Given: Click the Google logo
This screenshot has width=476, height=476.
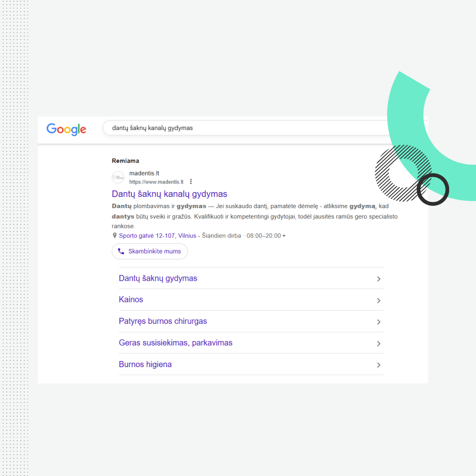Looking at the screenshot, I should pos(66,129).
